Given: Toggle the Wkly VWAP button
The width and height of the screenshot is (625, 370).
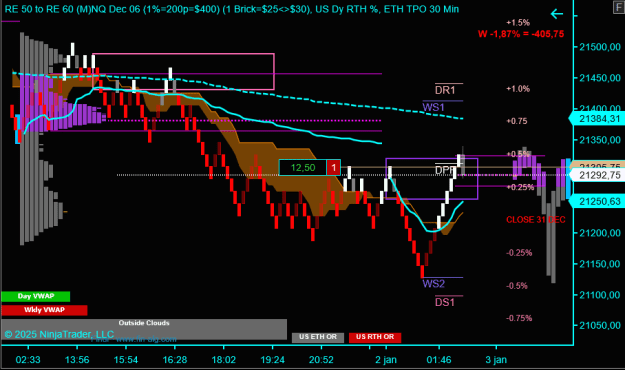Looking at the screenshot, I should 44,310.
